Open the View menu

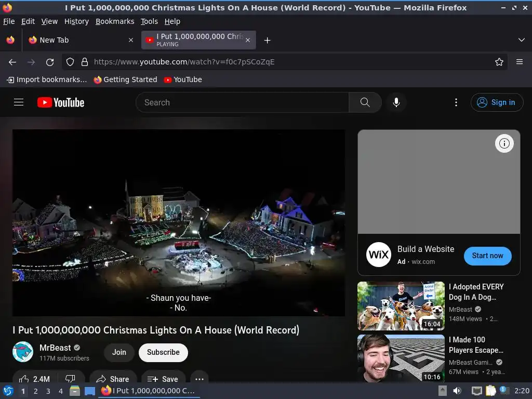[49, 21]
